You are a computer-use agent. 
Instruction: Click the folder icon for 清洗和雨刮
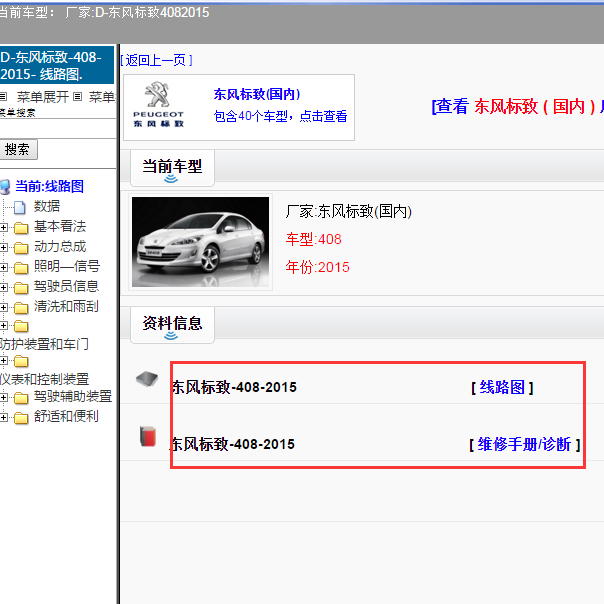coord(21,307)
